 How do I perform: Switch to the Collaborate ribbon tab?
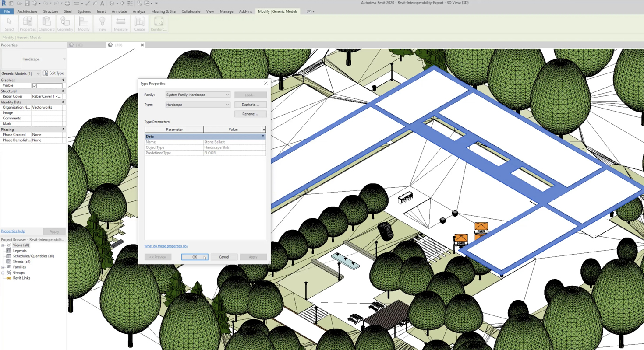[x=191, y=11]
